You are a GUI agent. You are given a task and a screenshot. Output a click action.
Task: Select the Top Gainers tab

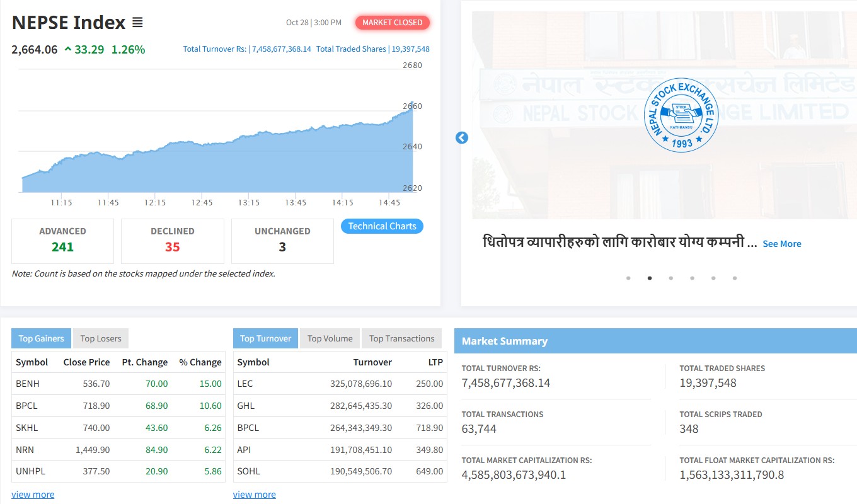[x=41, y=338]
